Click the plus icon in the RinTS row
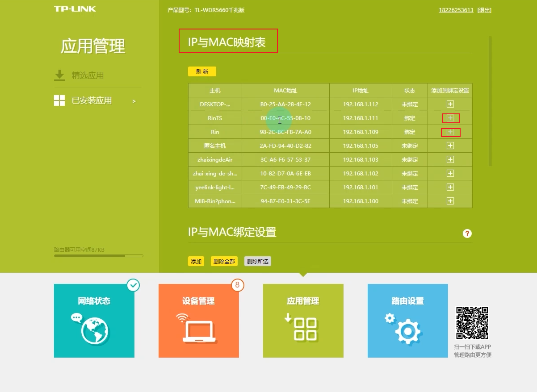This screenshot has width=537, height=392. 450,118
